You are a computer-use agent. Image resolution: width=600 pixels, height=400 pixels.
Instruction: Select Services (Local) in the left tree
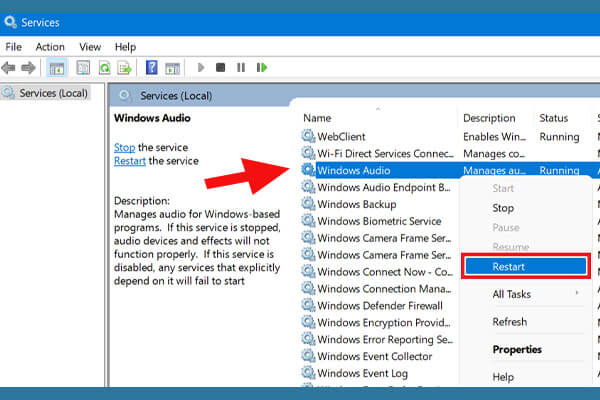pyautogui.click(x=53, y=93)
